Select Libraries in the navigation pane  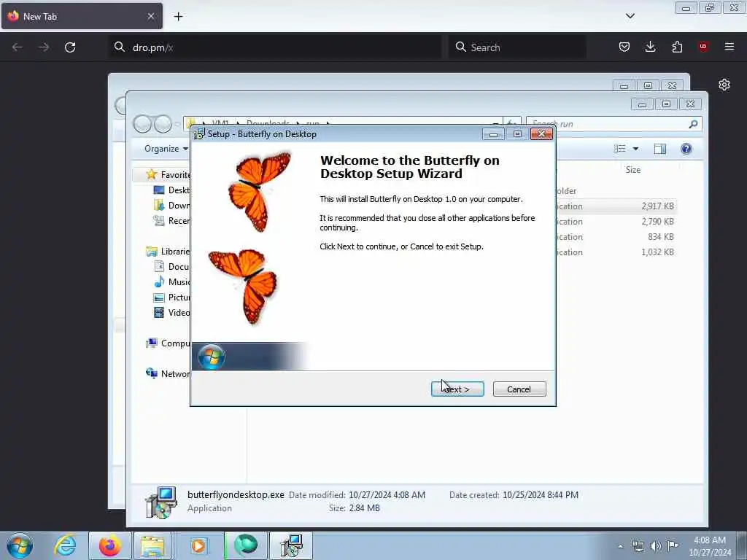(169, 252)
